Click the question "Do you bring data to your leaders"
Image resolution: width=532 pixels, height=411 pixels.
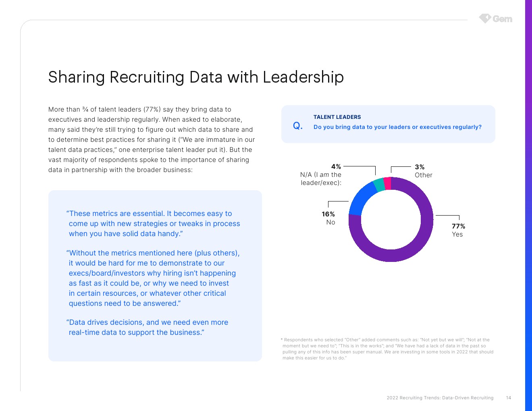[x=397, y=127]
